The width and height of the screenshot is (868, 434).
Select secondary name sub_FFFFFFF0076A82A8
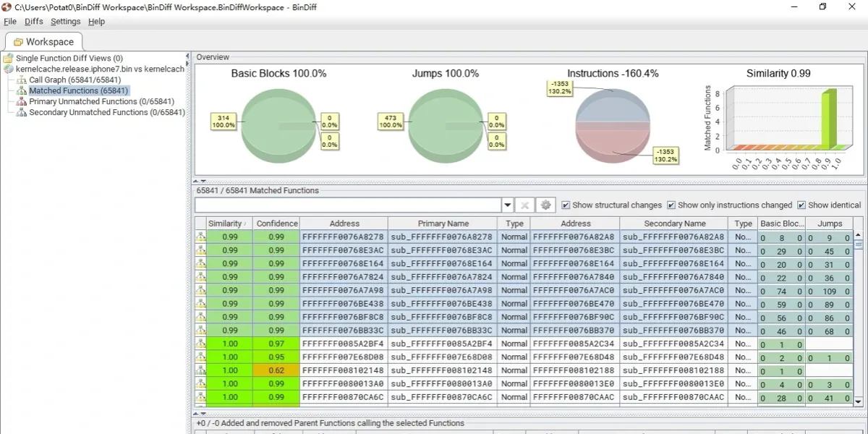674,237
